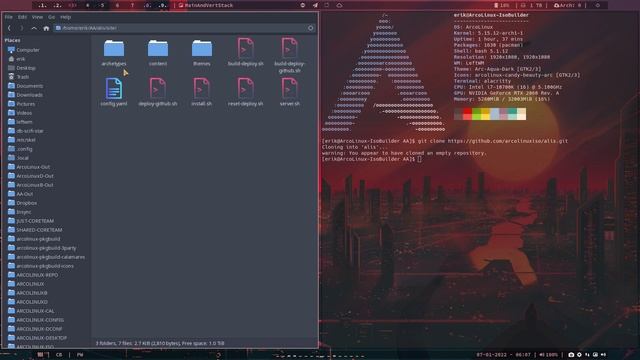This screenshot has width=640, height=360.
Task: Switch to workspace 7 in top bar
Action: pyautogui.click(x=132, y=5)
